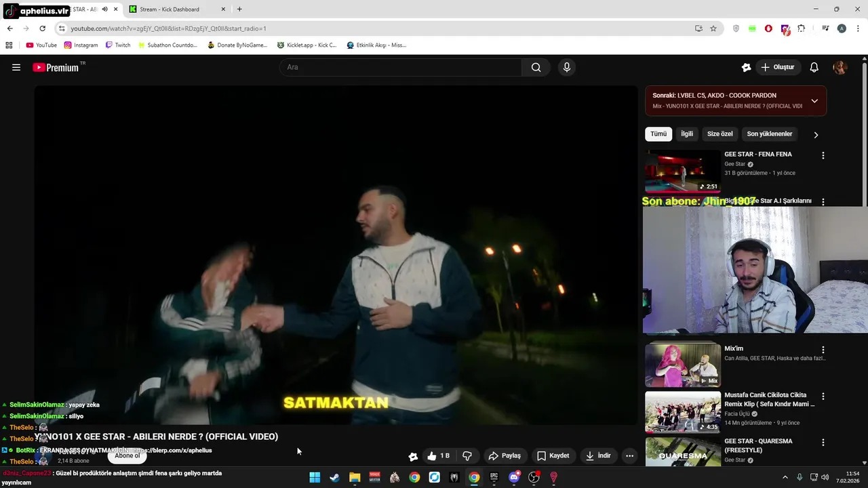Open options for Mustafa Canik Remix Klip
The height and width of the screenshot is (488, 868).
(823, 396)
